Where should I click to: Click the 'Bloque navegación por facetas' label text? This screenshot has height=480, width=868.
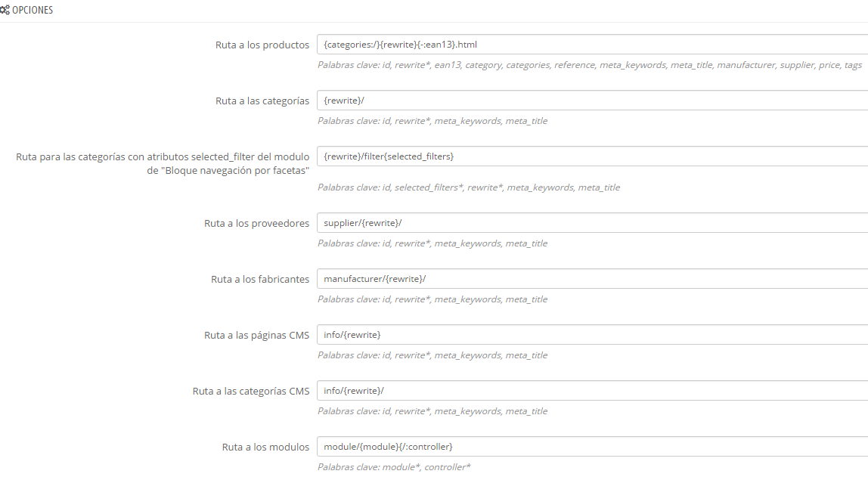tap(234, 171)
